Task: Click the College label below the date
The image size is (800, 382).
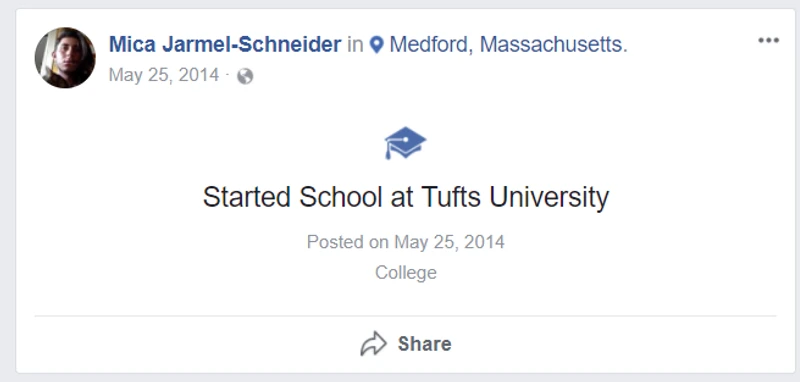Action: pyautogui.click(x=406, y=272)
